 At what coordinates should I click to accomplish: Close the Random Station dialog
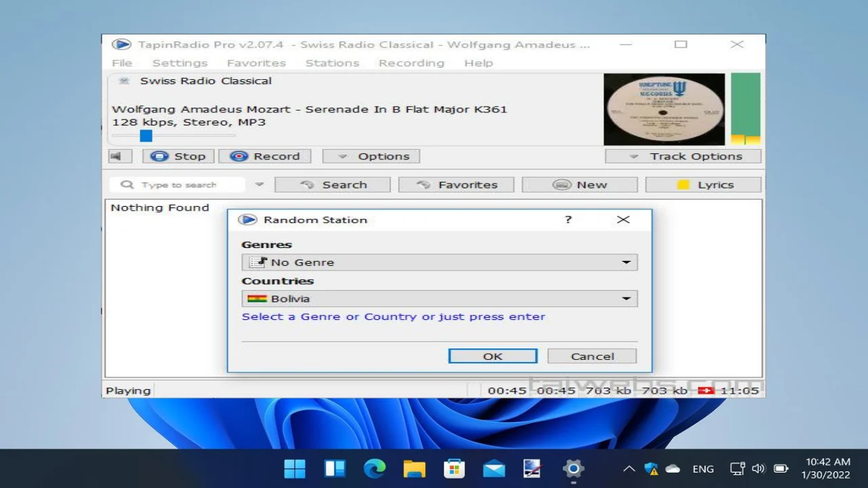(x=623, y=220)
